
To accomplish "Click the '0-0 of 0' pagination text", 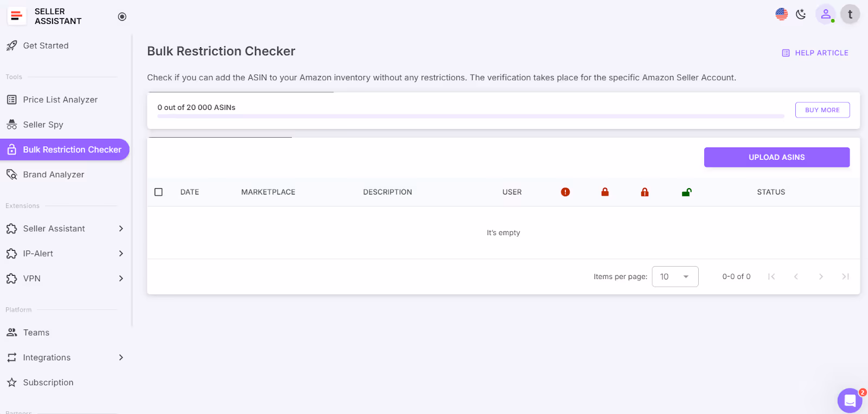I will pyautogui.click(x=736, y=276).
